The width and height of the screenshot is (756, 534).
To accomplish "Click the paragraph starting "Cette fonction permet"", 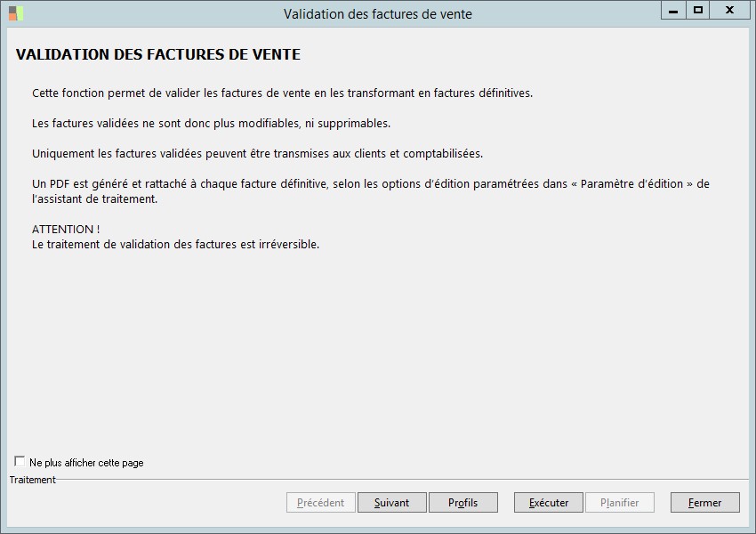I will 282,93.
